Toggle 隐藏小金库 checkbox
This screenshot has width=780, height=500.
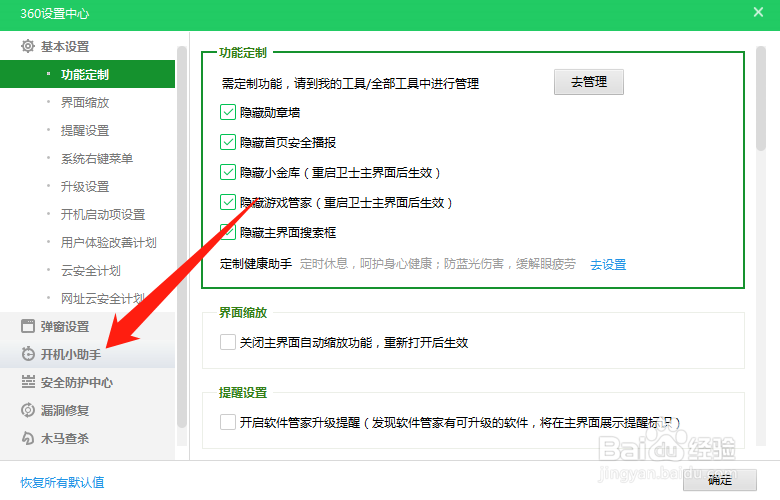tap(228, 172)
